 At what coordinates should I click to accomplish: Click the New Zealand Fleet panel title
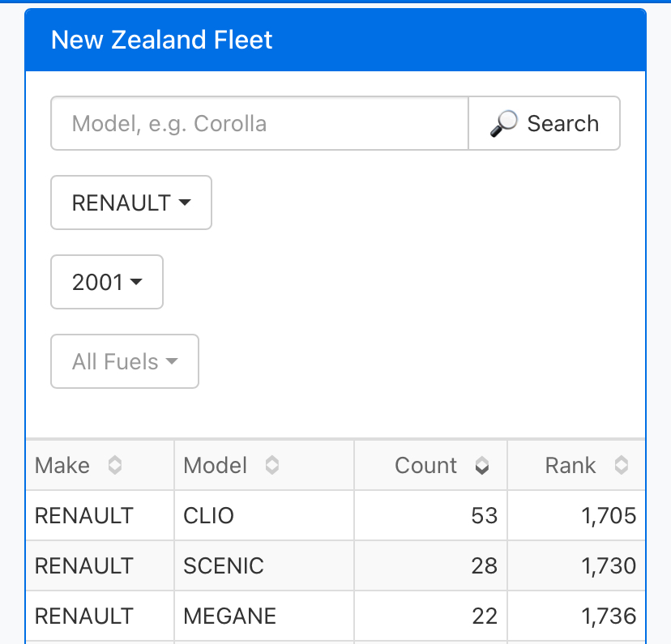tap(162, 40)
